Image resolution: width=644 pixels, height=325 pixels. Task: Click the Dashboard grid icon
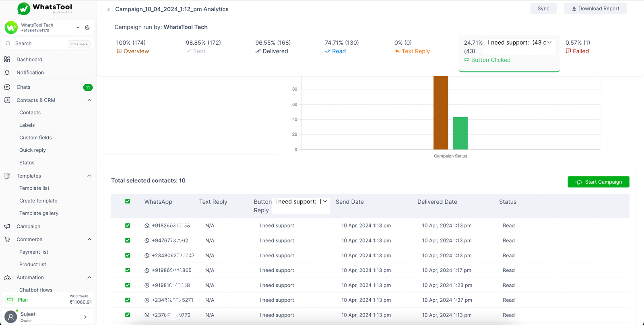pyautogui.click(x=7, y=60)
